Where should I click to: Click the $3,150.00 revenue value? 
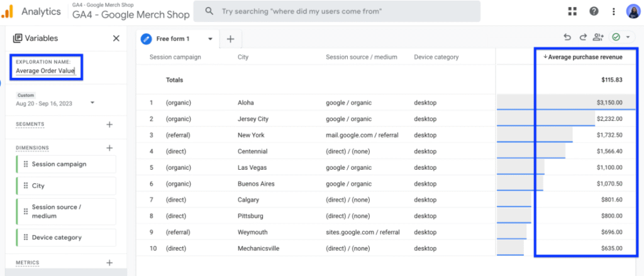point(609,102)
